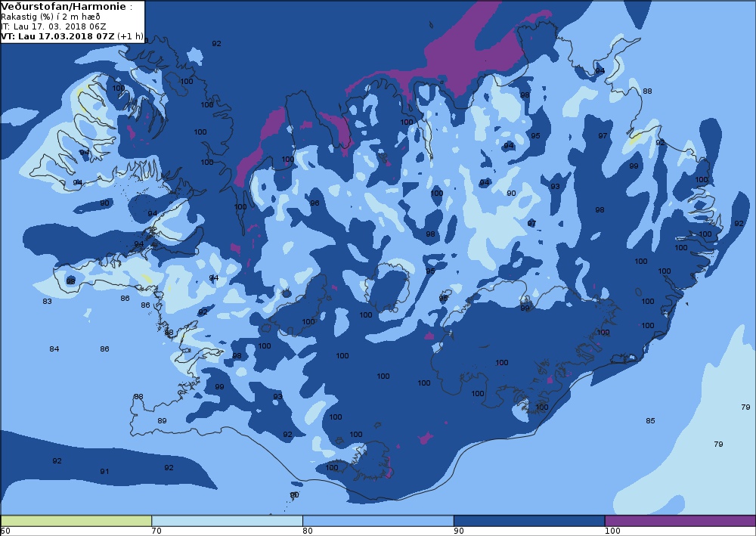Click the pale blue 70–80 legend swatch
The image size is (756, 536).
point(227,521)
